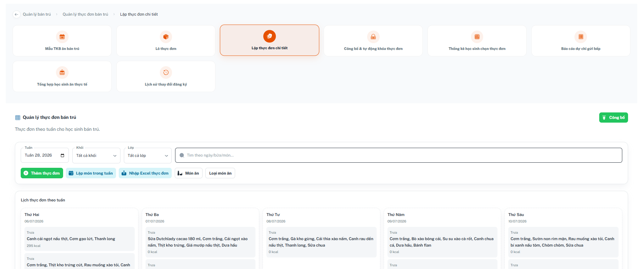Click the Lập món trong tuần button
Image resolution: width=644 pixels, height=269 pixels.
91,173
